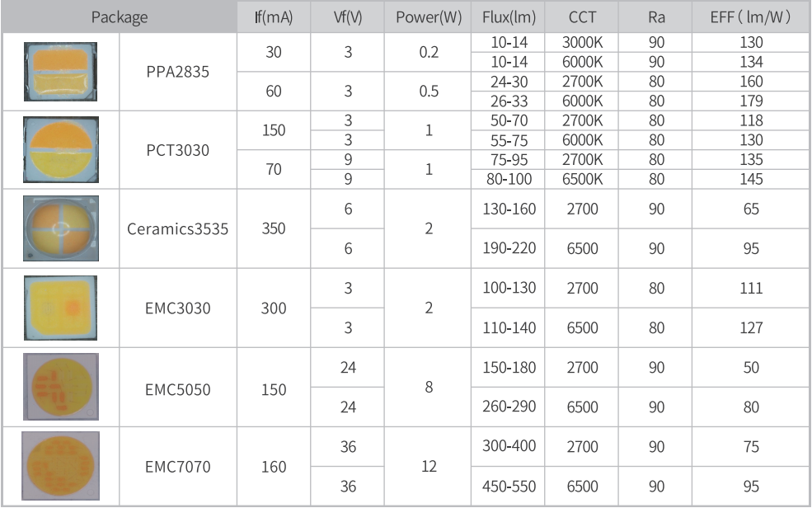
Task: Click the Ceramics3535 package name
Action: pyautogui.click(x=177, y=228)
